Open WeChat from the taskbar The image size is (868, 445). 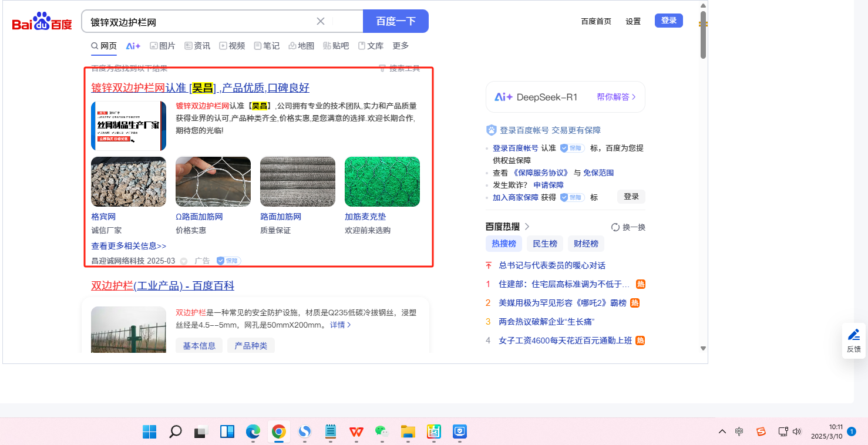[382, 431]
